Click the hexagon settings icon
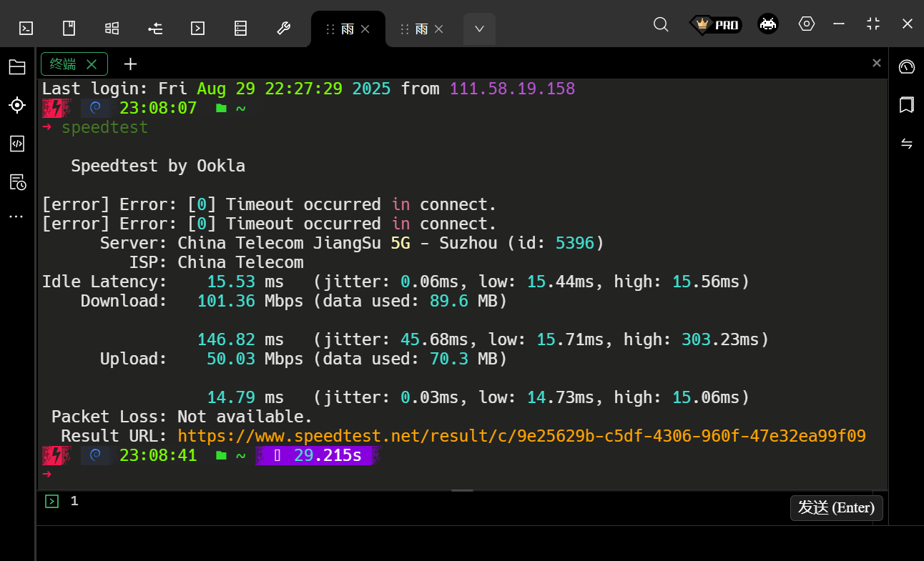The height and width of the screenshot is (561, 924). tap(807, 24)
